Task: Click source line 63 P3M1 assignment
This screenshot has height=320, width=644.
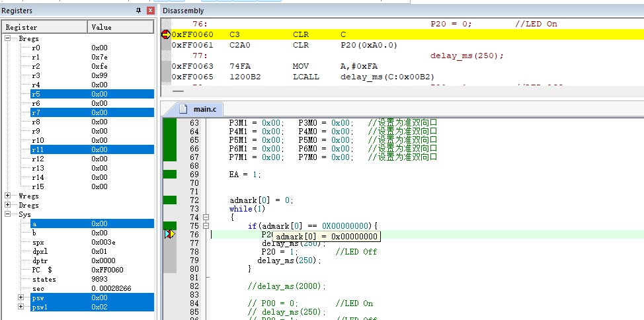Action: 257,122
